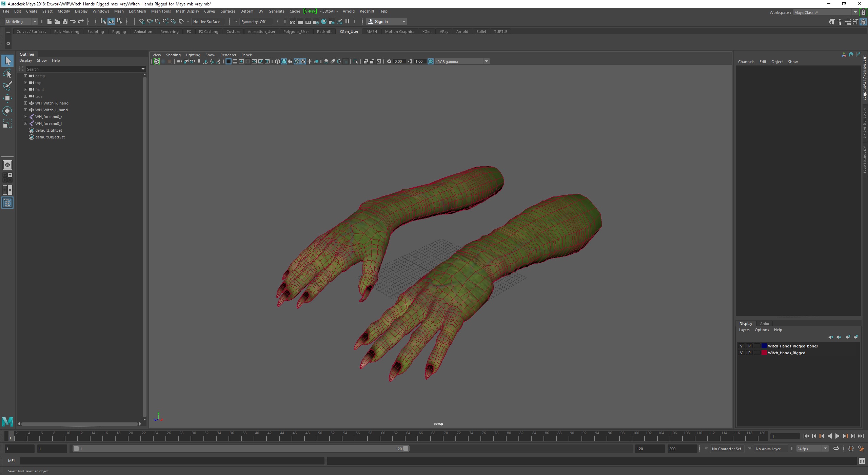Open the 24 fps frame rate dropdown
Viewport: 868px width, 475px height.
[x=812, y=449]
